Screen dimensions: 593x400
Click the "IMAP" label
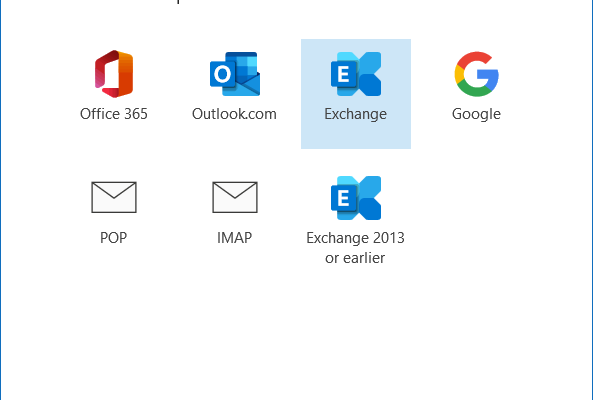[x=234, y=238]
